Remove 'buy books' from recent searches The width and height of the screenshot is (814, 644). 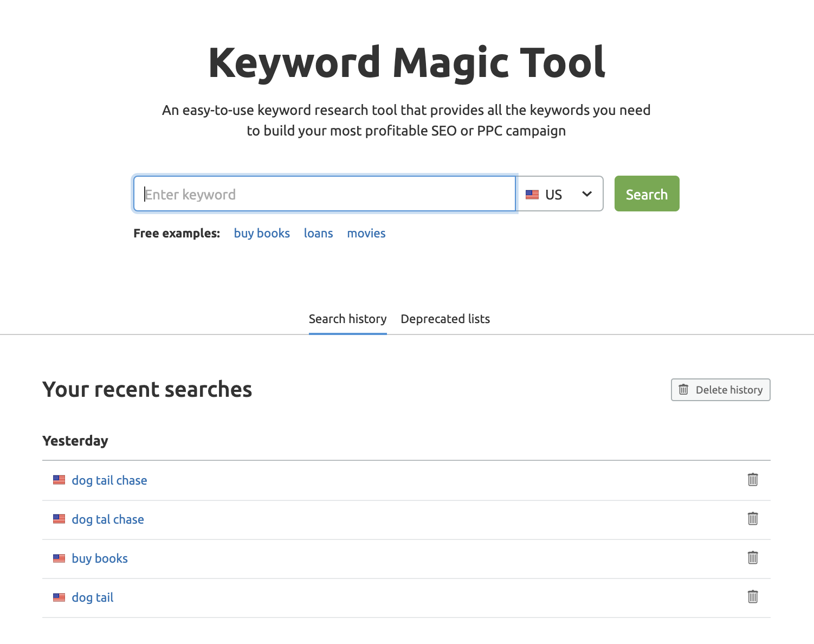point(753,558)
